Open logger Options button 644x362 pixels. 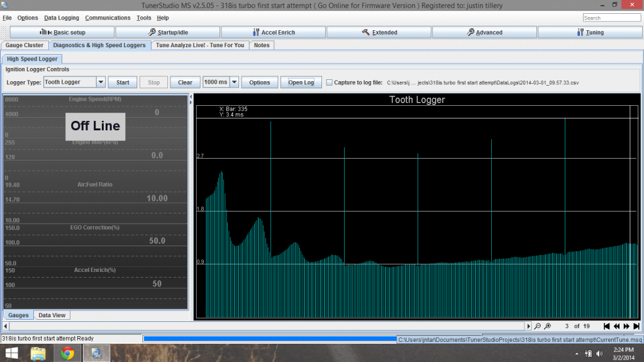(x=260, y=82)
